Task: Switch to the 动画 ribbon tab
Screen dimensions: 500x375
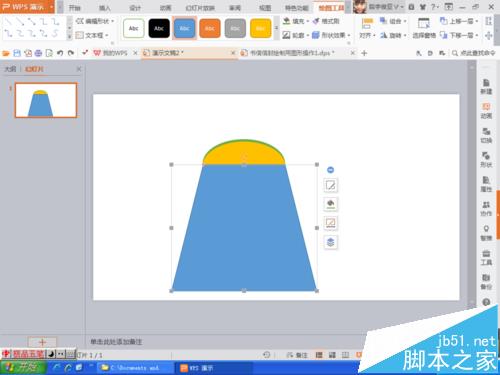Action: pyautogui.click(x=165, y=8)
